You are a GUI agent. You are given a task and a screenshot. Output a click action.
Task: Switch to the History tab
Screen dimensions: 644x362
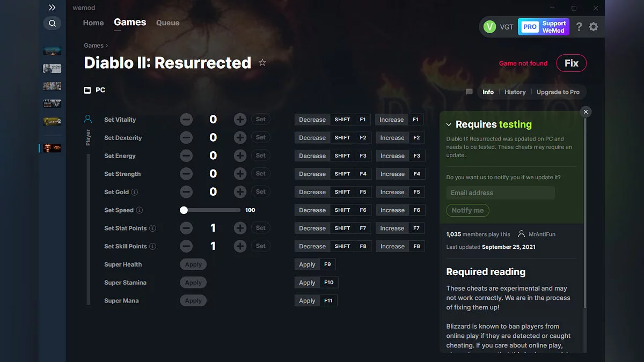[x=515, y=92]
